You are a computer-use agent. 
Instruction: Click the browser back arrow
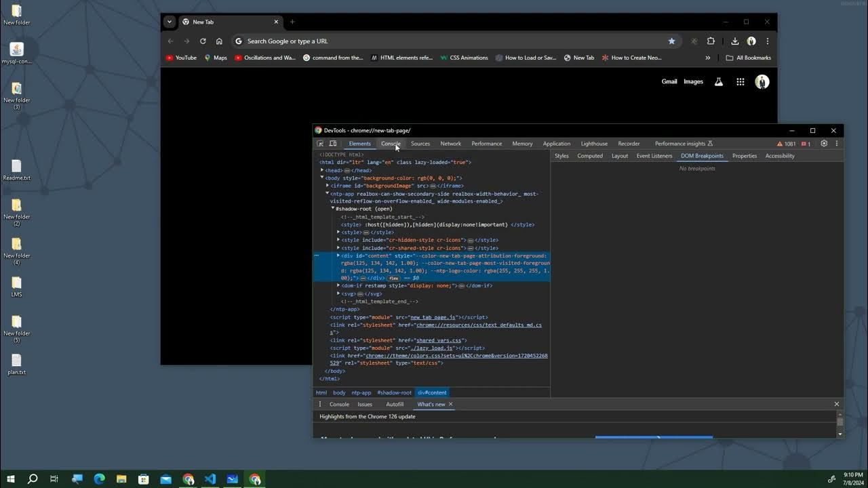click(x=171, y=41)
